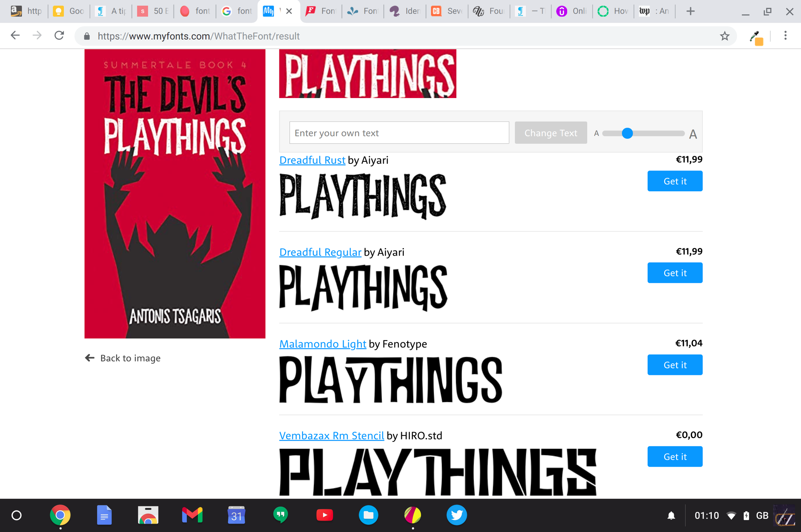Open the Vembazax Rm Stencil link
This screenshot has height=532, width=801.
pyautogui.click(x=332, y=436)
